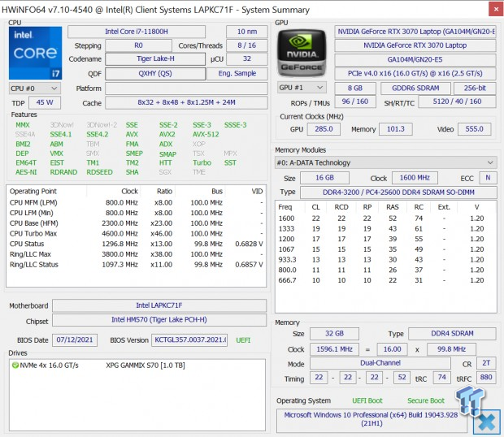Click the GPU memory clock 101.3 value
Screen dimensions: 504x437
click(x=396, y=129)
